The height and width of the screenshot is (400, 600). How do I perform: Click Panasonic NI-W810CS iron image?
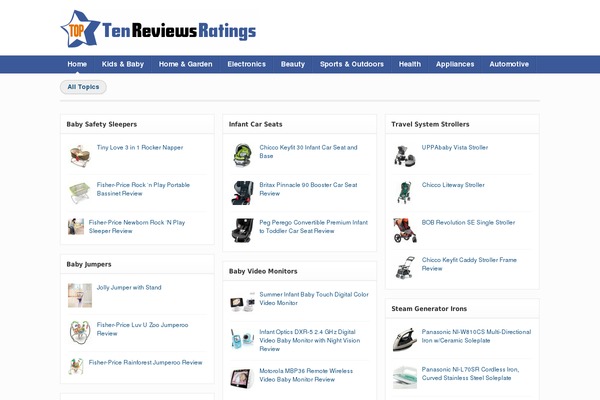[x=405, y=340]
